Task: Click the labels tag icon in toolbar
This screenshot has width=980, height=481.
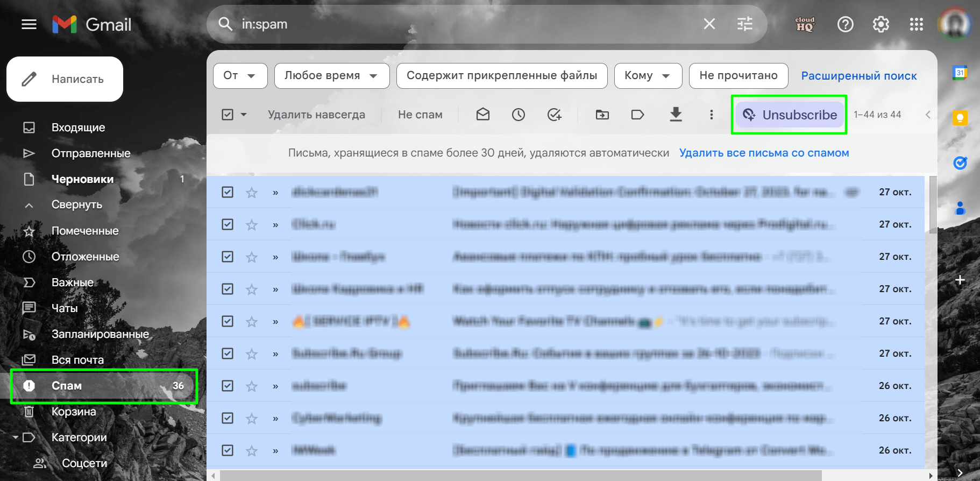Action: pyautogui.click(x=637, y=114)
